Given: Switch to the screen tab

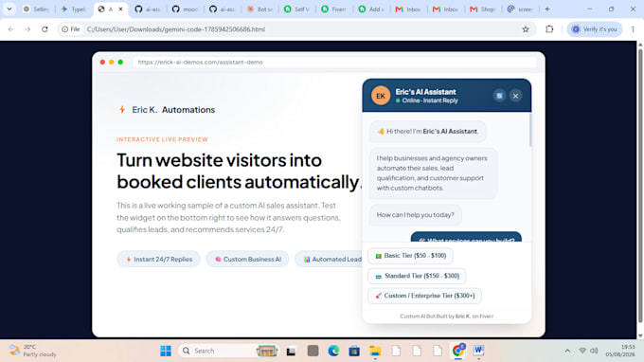Looking at the screenshot, I should point(520,9).
